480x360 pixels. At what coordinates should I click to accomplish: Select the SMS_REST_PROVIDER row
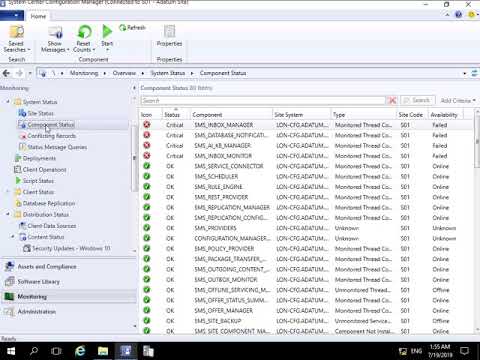306,197
